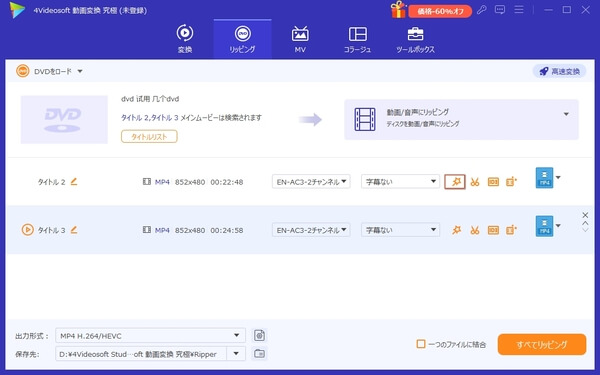Move タイトル 3 up with the arrow
Viewport: 600px width, 375px height.
coord(585,223)
